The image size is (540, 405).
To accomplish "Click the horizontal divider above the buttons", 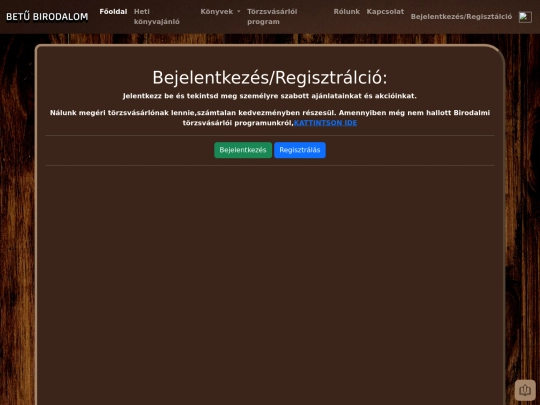I will (x=270, y=136).
